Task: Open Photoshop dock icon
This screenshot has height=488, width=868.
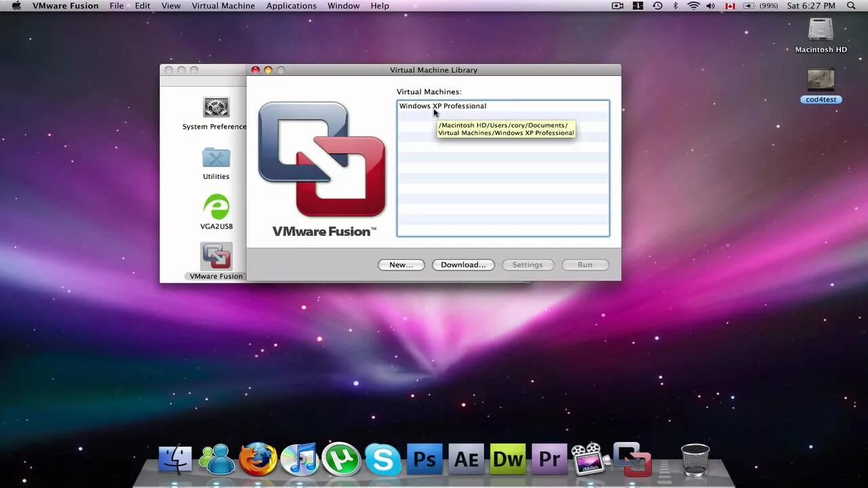Action: (425, 460)
